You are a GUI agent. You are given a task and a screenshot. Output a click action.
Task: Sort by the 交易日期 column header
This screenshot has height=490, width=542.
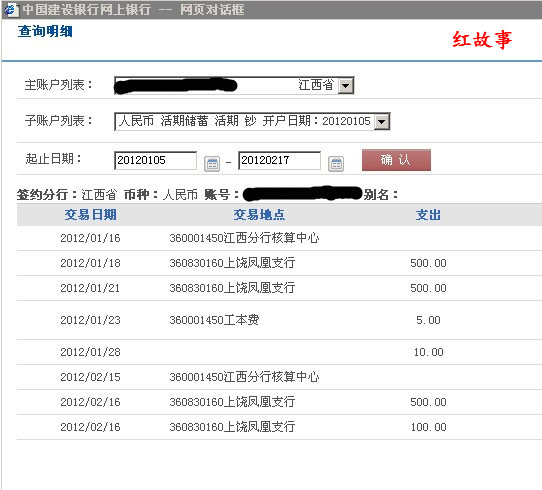(x=90, y=215)
